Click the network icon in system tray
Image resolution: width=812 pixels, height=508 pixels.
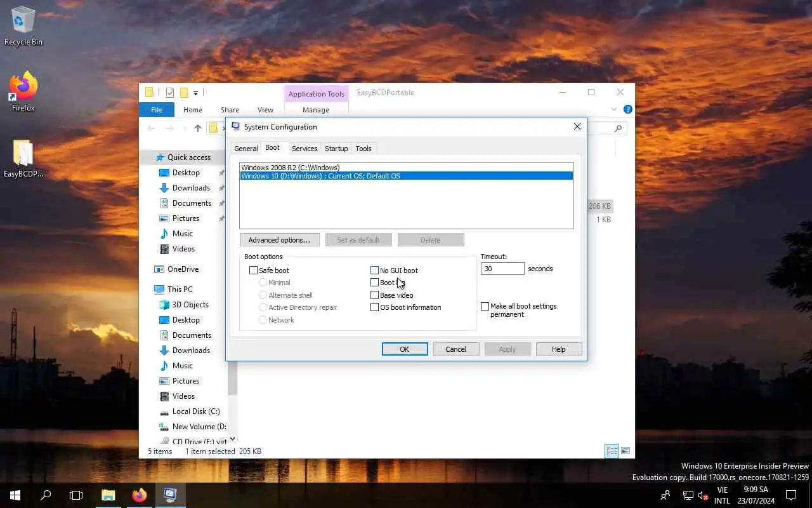tap(688, 495)
